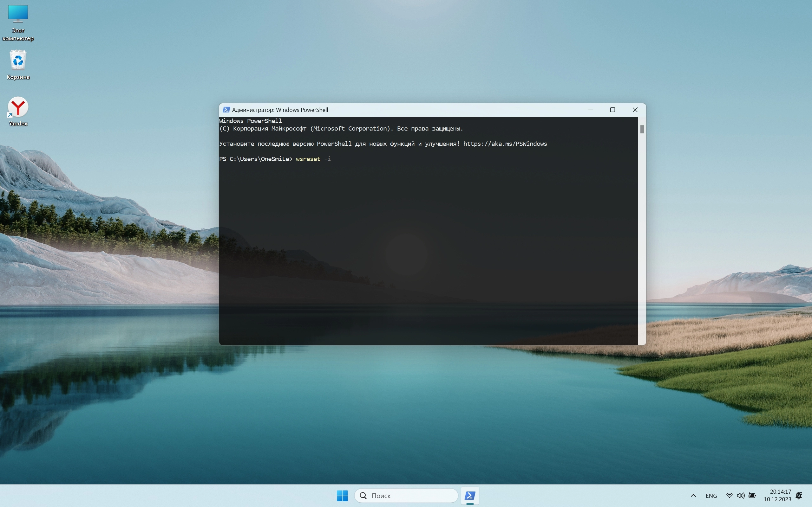Expand the hidden tray icons chevron

coord(693,495)
